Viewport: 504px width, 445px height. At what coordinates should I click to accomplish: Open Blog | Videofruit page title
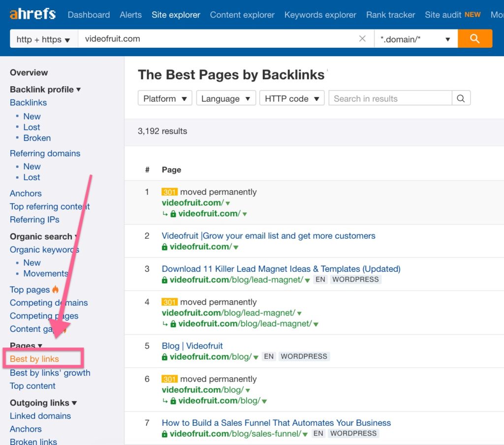(x=192, y=346)
